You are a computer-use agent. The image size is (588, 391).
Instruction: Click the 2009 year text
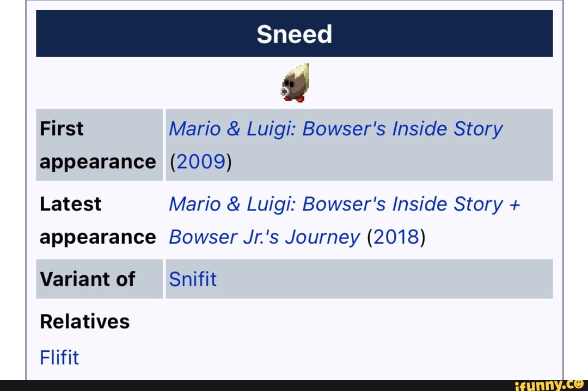(x=200, y=162)
